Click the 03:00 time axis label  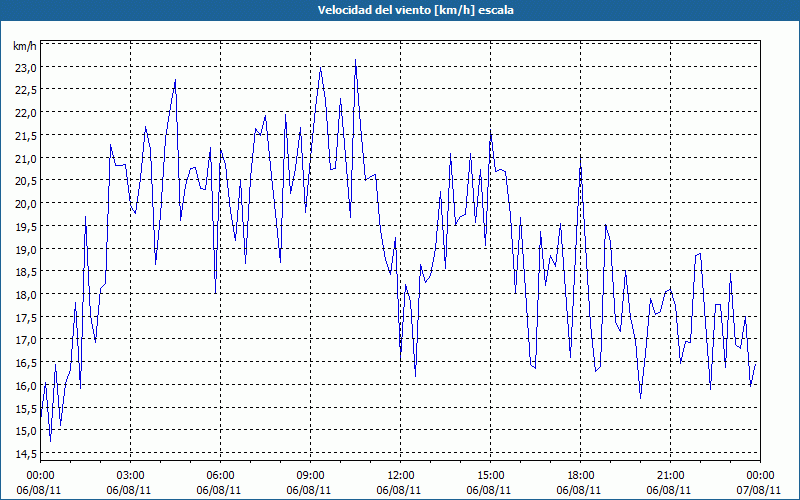(131, 475)
